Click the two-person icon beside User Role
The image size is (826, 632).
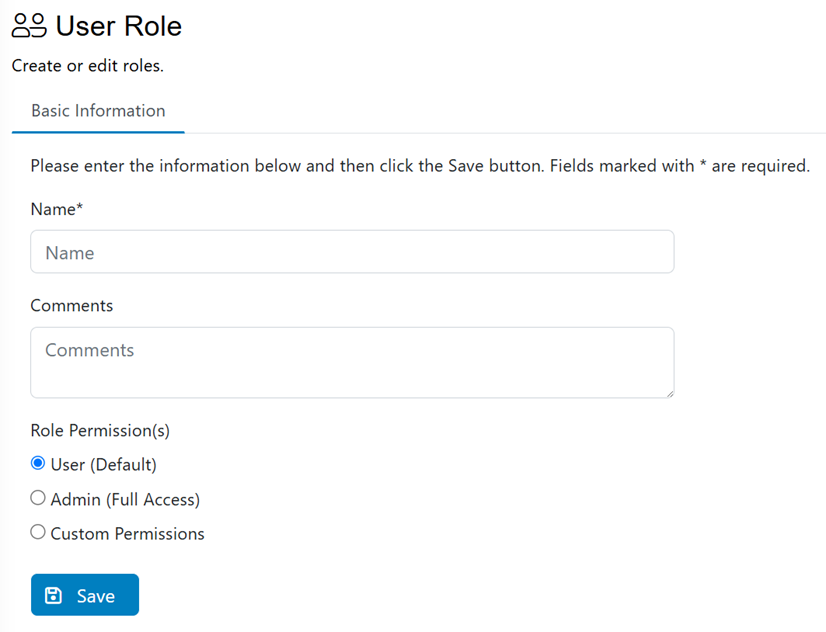(x=30, y=26)
